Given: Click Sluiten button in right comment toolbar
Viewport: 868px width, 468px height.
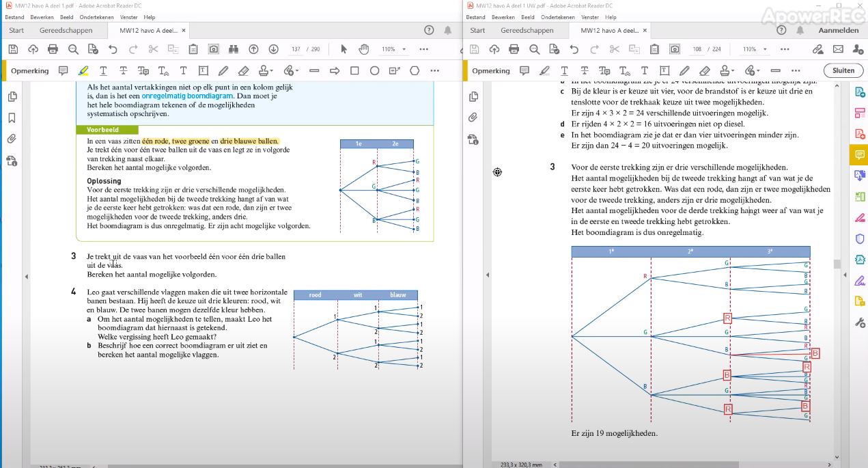Looking at the screenshot, I should coord(843,70).
